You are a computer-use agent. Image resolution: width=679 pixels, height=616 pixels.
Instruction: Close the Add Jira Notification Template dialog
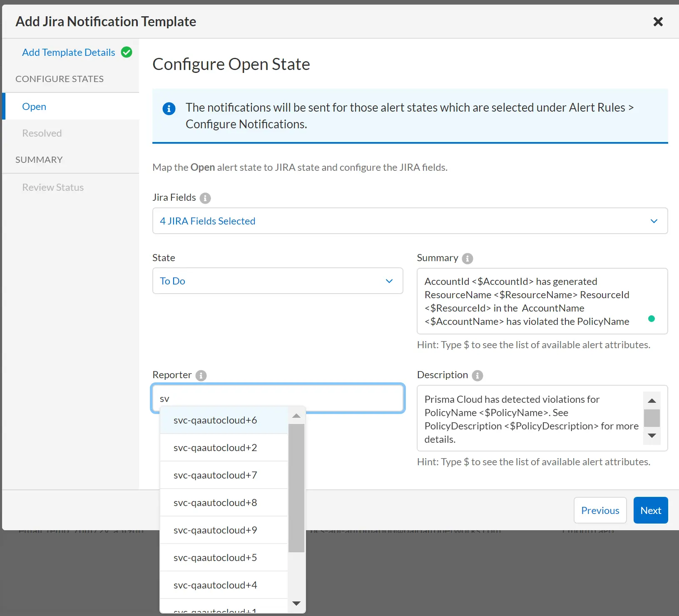point(658,22)
